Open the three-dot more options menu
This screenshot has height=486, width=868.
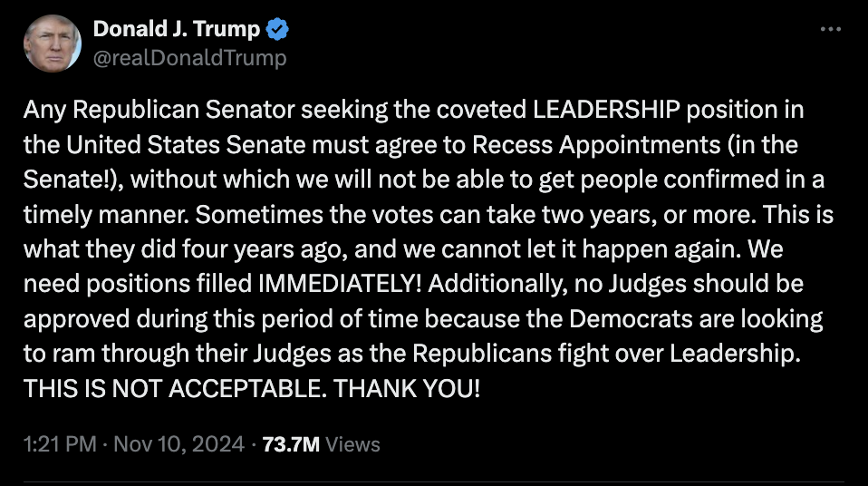click(830, 29)
